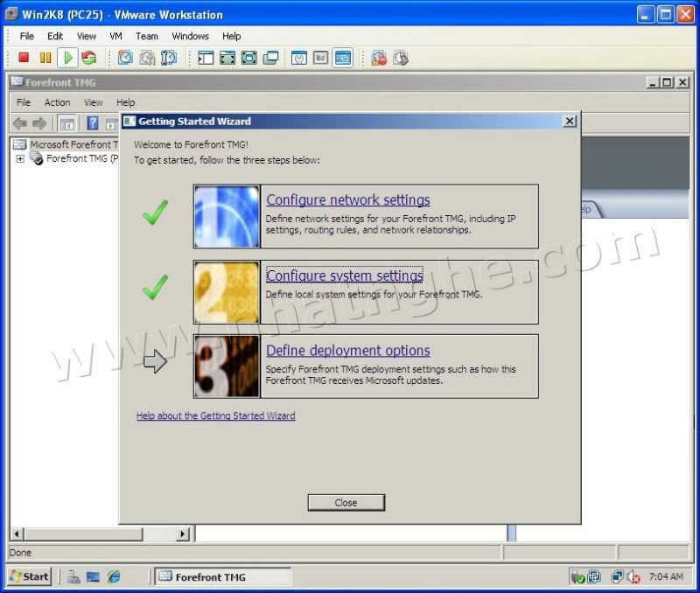Click the Close button in the wizard
The image size is (700, 593).
346,502
